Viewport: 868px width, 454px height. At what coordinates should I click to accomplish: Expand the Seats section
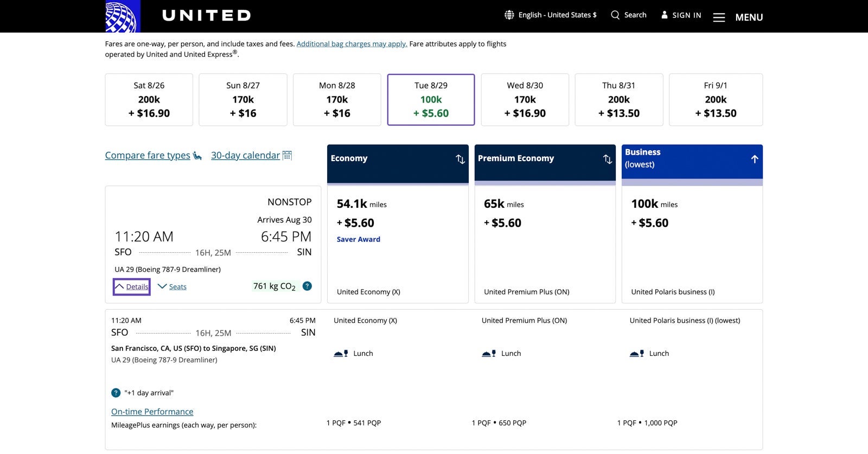172,286
